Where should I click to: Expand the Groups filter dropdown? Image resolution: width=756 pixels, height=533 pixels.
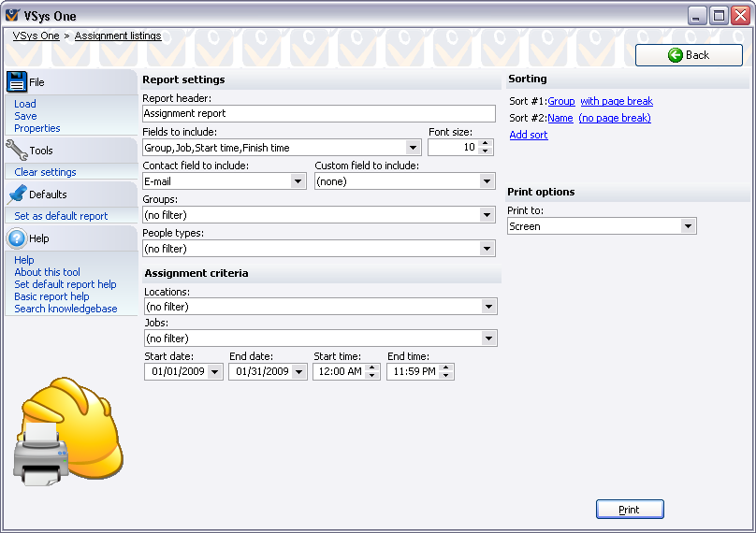(x=487, y=215)
